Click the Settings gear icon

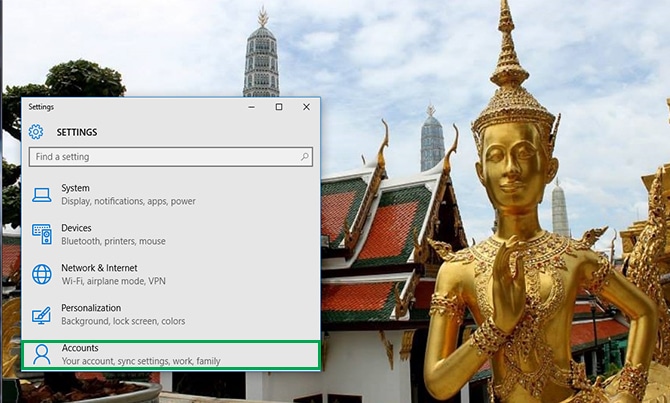pyautogui.click(x=36, y=132)
